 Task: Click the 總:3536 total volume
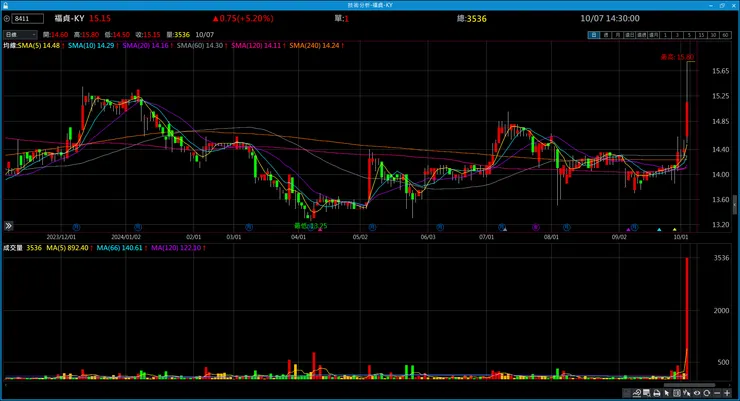471,18
